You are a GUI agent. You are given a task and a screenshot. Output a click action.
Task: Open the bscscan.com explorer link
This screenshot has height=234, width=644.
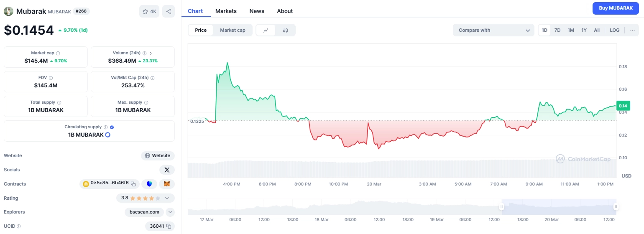[144, 212]
